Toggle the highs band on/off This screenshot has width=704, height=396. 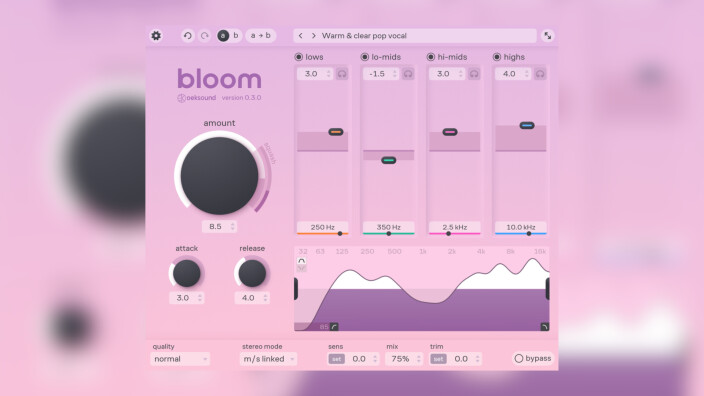pos(497,57)
